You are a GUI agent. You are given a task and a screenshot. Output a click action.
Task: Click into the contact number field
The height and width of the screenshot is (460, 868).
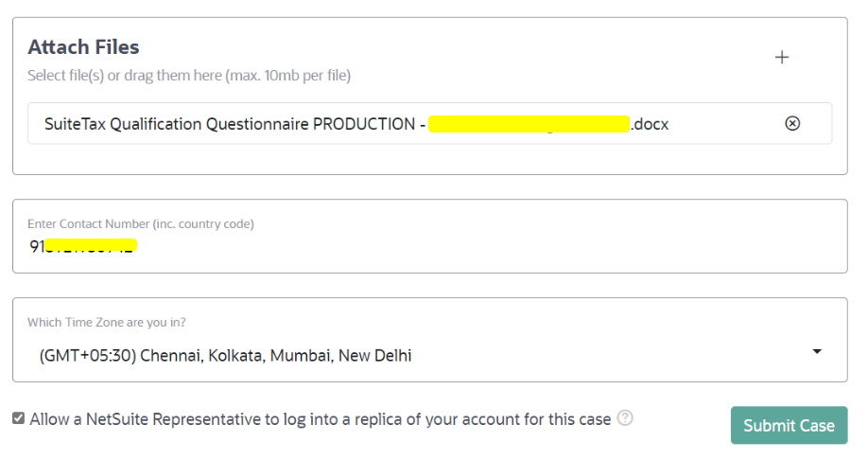click(473, 247)
